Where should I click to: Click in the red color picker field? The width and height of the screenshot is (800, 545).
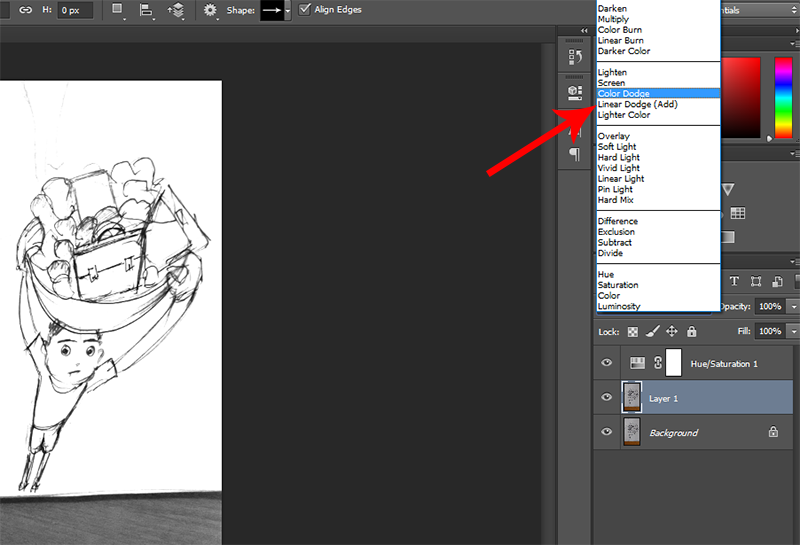point(740,97)
